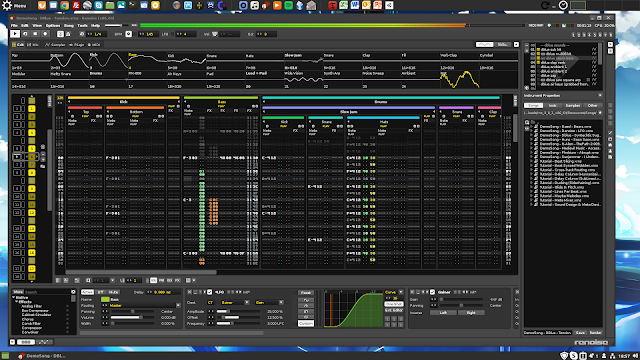Click the Bass track header
The height and width of the screenshot is (360, 640).
(221, 102)
